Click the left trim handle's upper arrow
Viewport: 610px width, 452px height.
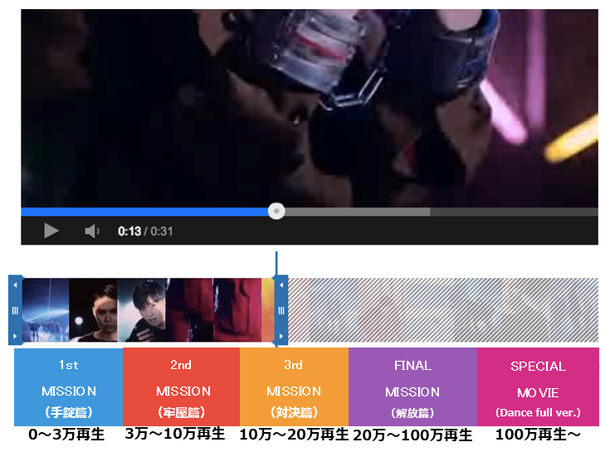click(15, 285)
